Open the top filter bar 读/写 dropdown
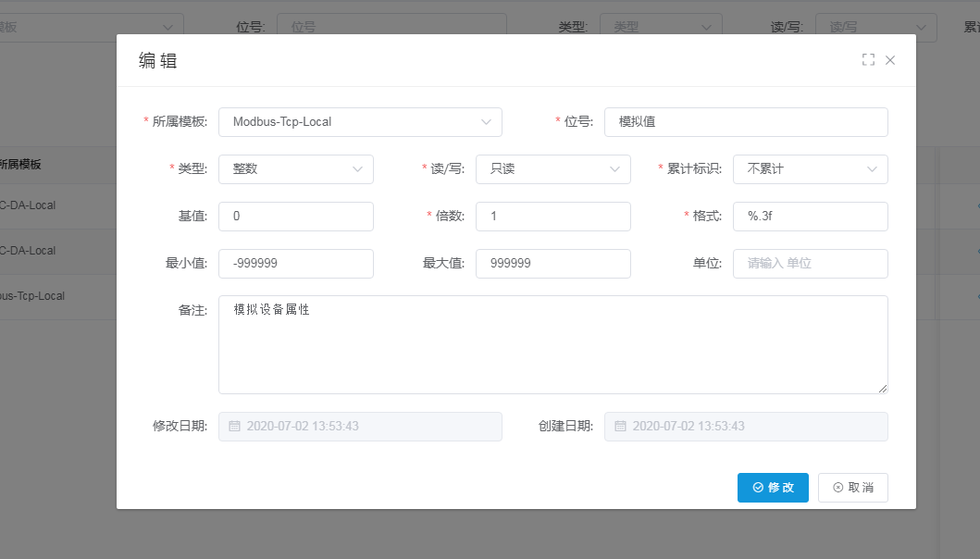The height and width of the screenshot is (559, 980). tap(875, 26)
